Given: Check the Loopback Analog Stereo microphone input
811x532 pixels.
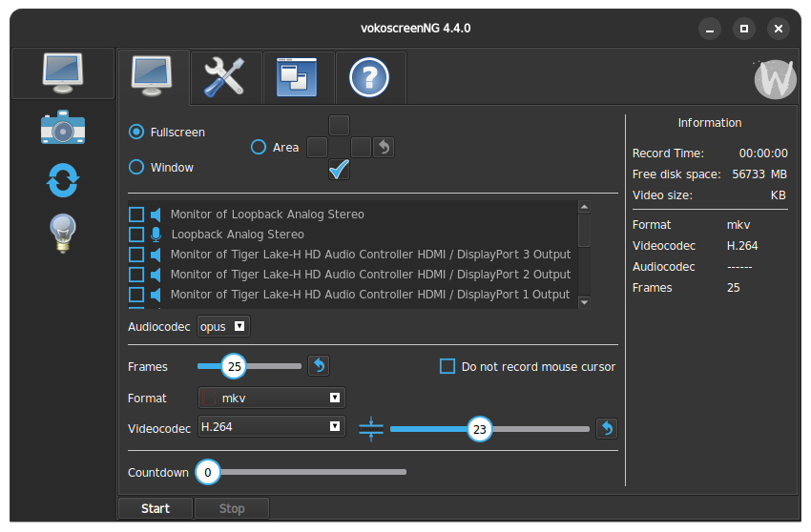Looking at the screenshot, I should pyautogui.click(x=136, y=235).
